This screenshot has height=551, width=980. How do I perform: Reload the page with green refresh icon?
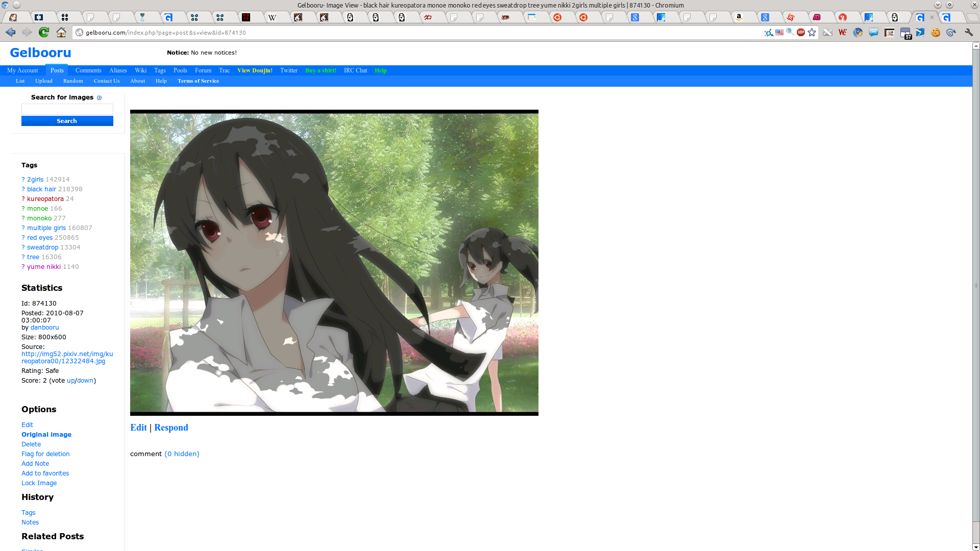coord(44,32)
